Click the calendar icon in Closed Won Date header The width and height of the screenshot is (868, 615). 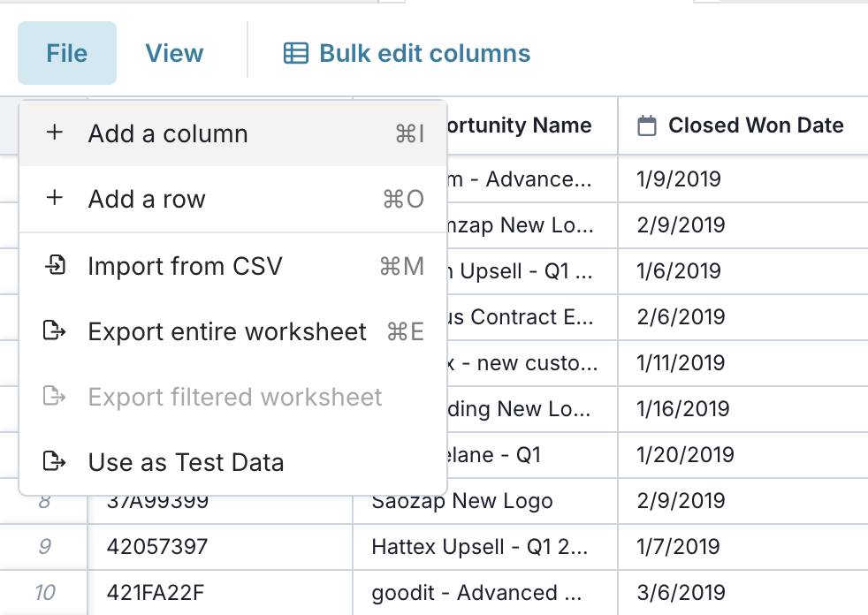[x=646, y=125]
